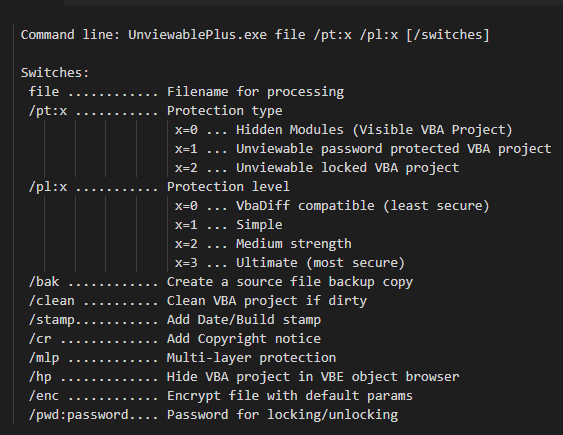Viewport: 563px width, 435px height.
Task: Click 'Ultimate (most secure)' line
Action: point(290,263)
